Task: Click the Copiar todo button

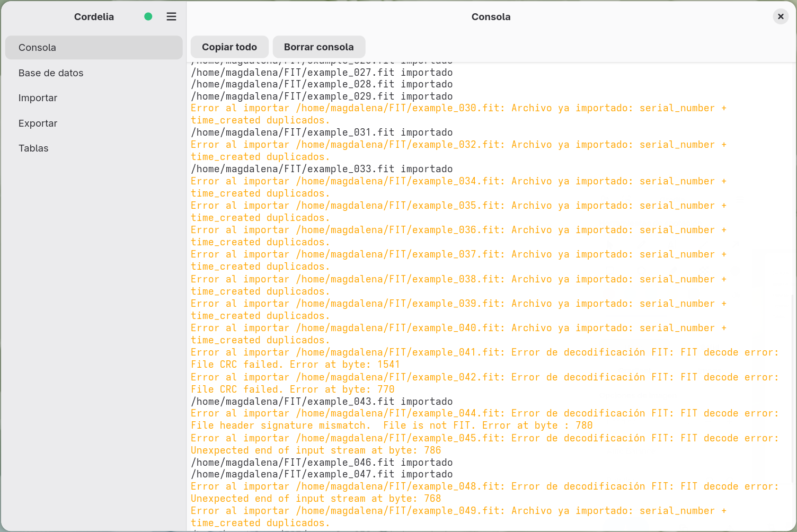Action: tap(229, 47)
